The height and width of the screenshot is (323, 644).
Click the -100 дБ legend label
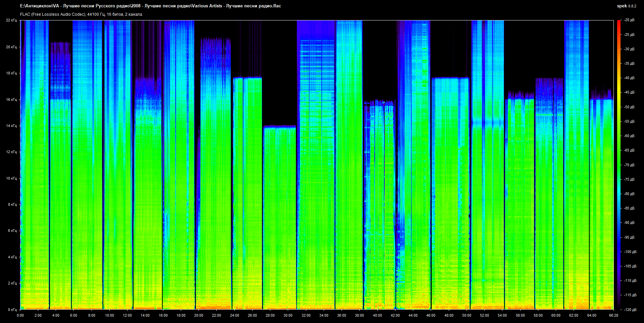pos(630,252)
